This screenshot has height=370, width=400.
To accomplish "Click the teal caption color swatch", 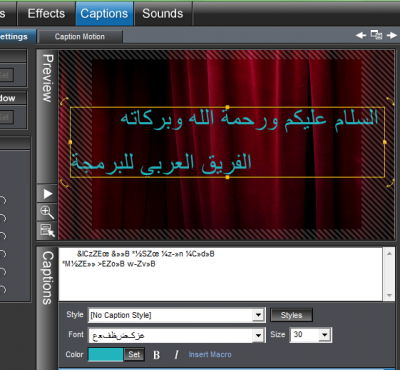I will (x=106, y=354).
